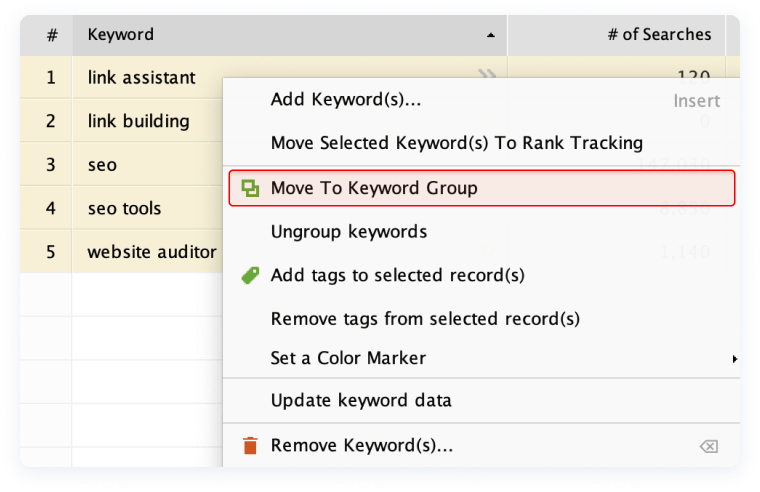This screenshot has height=492, width=760.
Task: Click the # of Searches column header
Action: [x=617, y=35]
